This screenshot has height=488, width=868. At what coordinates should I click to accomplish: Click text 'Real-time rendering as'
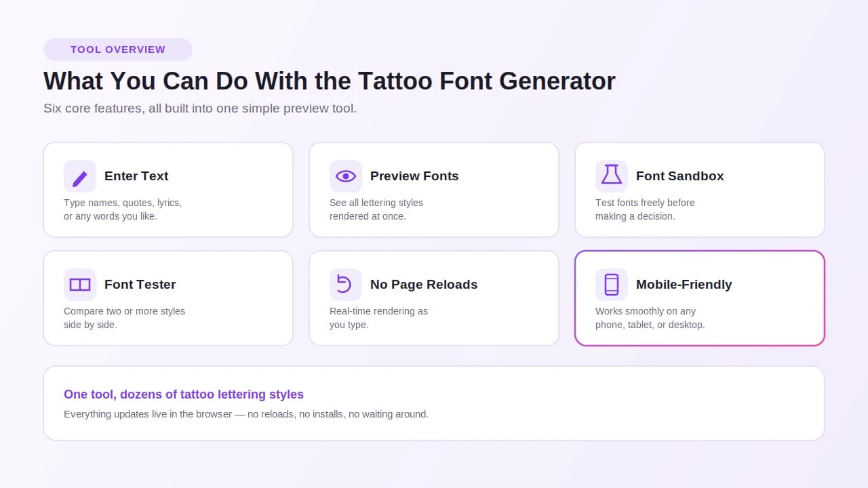378,311
